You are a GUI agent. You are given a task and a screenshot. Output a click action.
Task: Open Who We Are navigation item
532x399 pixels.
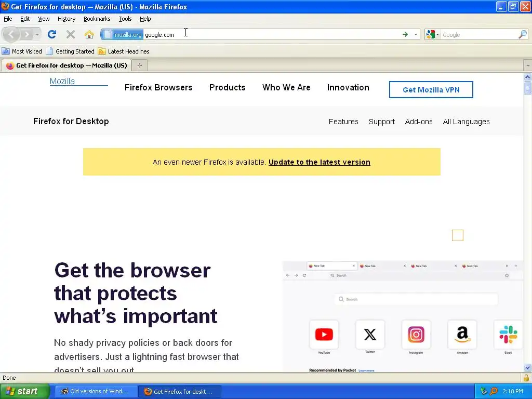click(286, 87)
